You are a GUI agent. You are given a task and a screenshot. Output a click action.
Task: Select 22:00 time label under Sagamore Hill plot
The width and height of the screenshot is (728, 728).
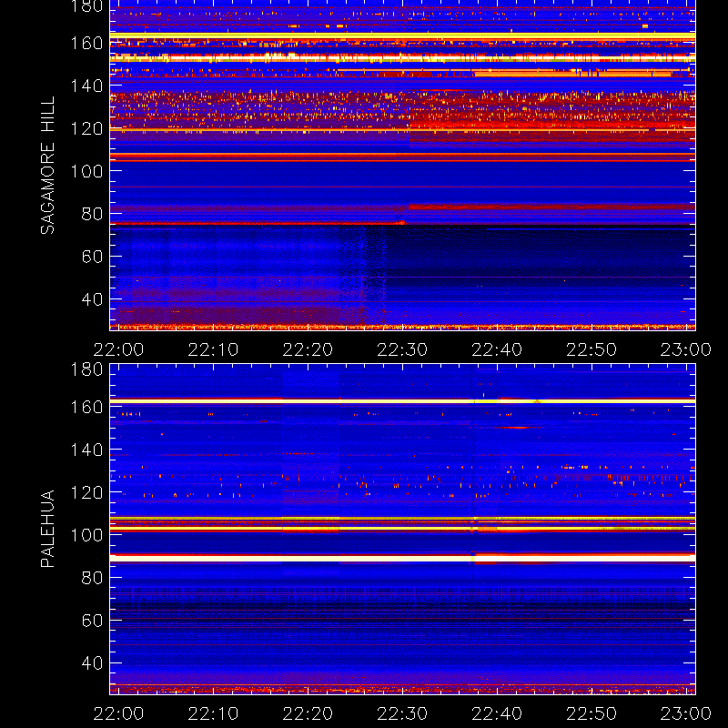pyautogui.click(x=118, y=349)
